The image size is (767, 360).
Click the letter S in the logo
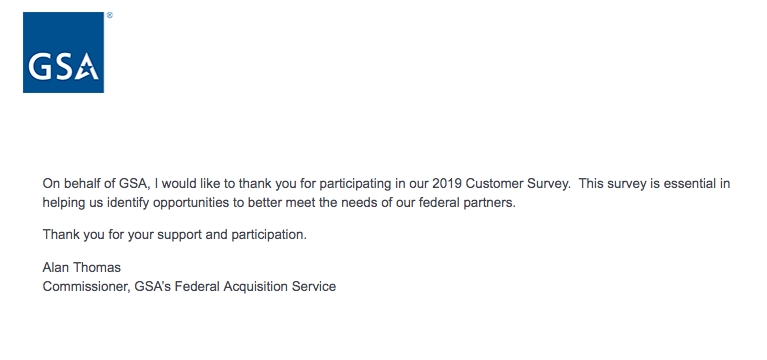[63, 67]
